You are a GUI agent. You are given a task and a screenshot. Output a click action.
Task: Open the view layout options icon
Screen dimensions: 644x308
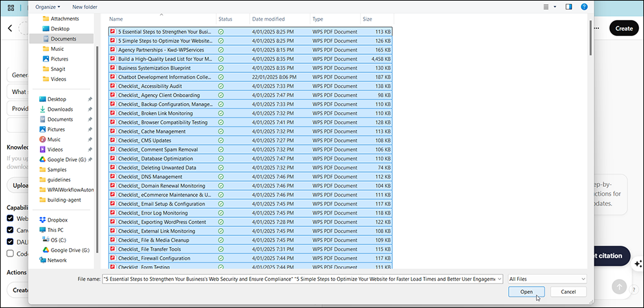click(x=546, y=6)
